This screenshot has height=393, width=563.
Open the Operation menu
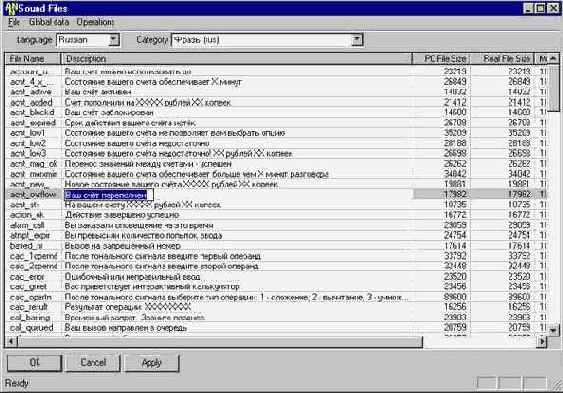[95, 22]
